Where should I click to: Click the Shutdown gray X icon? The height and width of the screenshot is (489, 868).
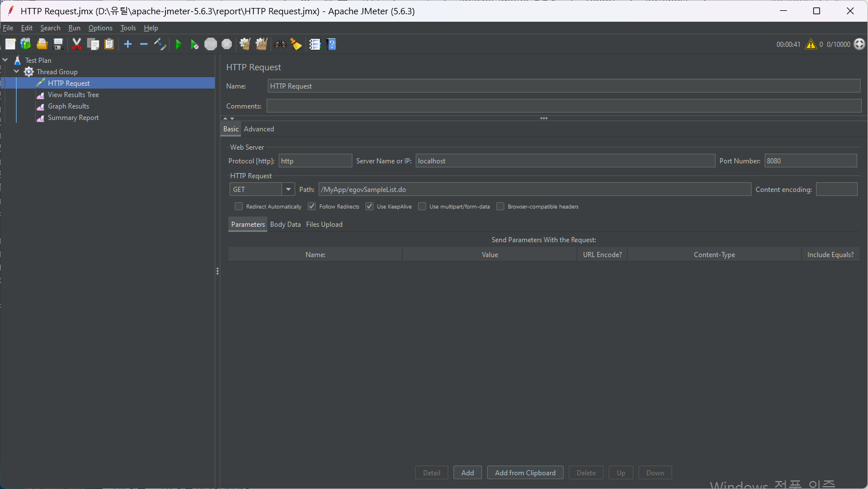tap(227, 44)
